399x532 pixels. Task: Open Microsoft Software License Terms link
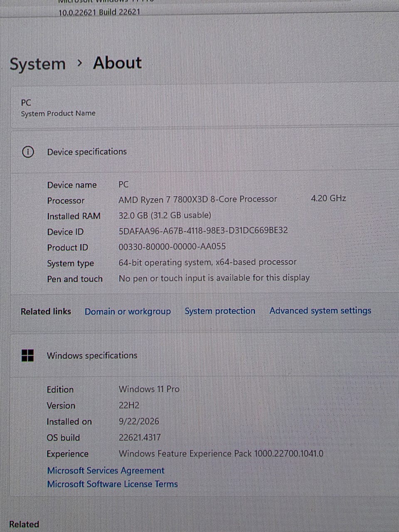pyautogui.click(x=112, y=484)
